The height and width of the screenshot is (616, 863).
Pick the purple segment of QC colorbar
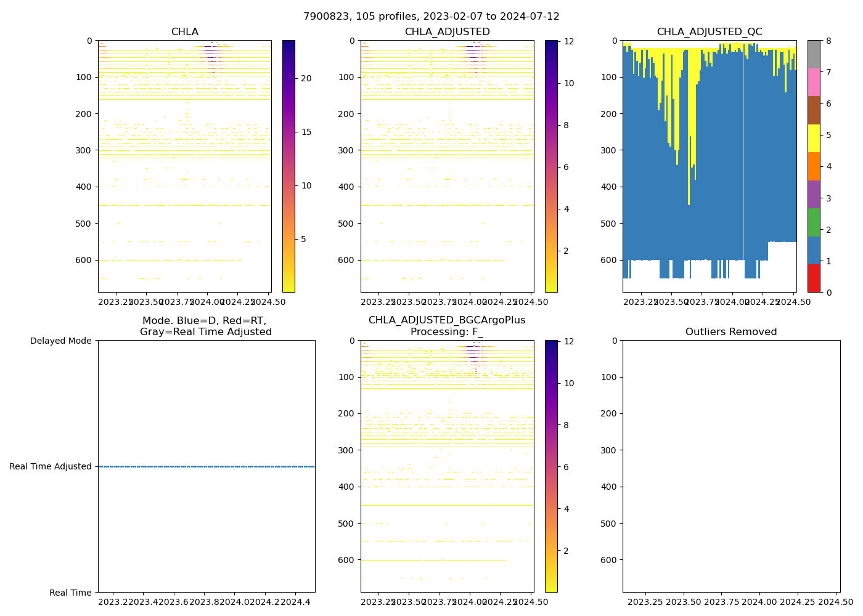click(x=814, y=194)
